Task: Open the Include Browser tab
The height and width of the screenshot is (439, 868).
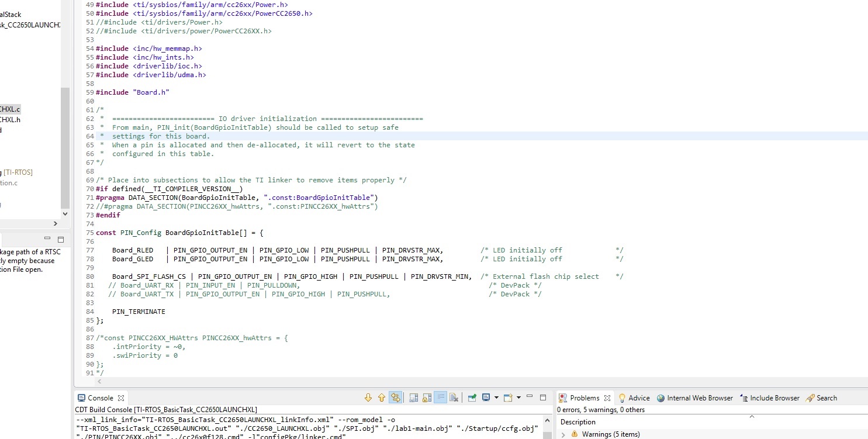Action: click(x=770, y=398)
